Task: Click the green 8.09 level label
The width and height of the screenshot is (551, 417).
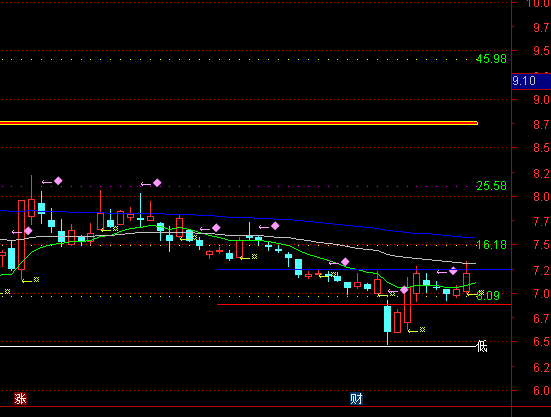Action: click(x=488, y=296)
